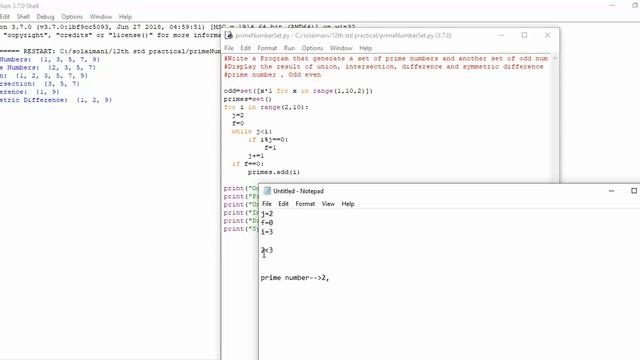This screenshot has width=640, height=360.
Task: Open File menu in primeNumberSet.py editor
Action: click(229, 48)
